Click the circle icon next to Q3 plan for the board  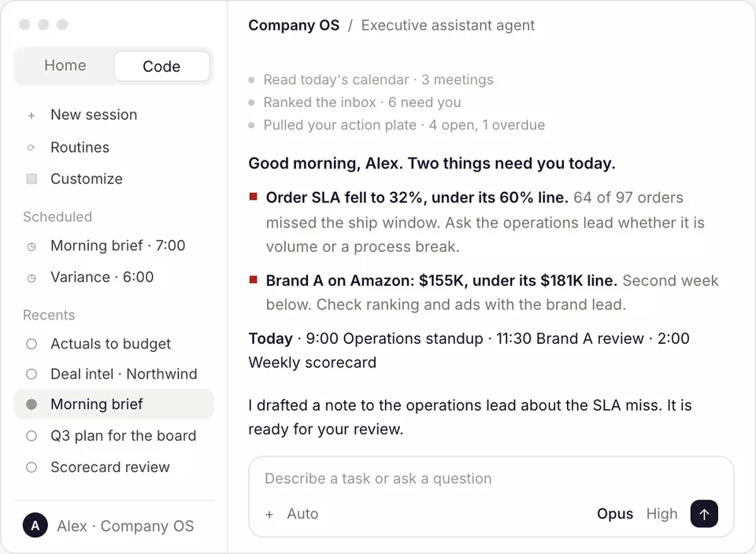click(31, 436)
